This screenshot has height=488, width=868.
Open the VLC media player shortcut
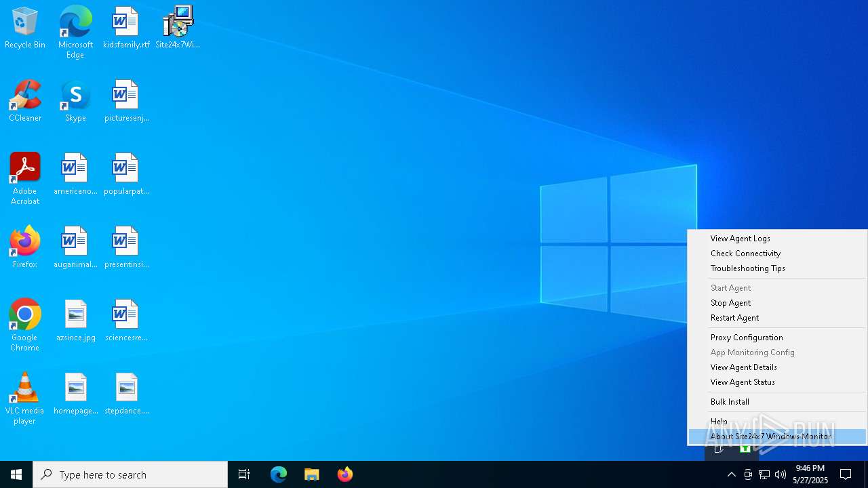click(25, 399)
